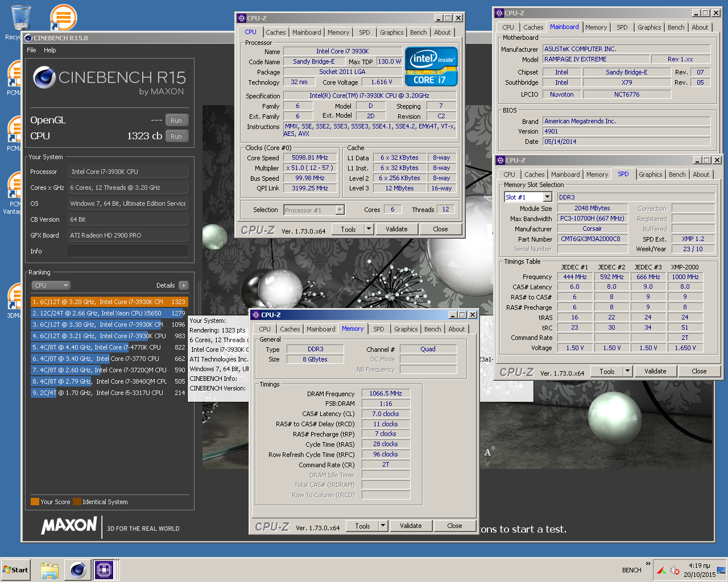Open Tools dropdown arrow in SPD window

pyautogui.click(x=627, y=371)
